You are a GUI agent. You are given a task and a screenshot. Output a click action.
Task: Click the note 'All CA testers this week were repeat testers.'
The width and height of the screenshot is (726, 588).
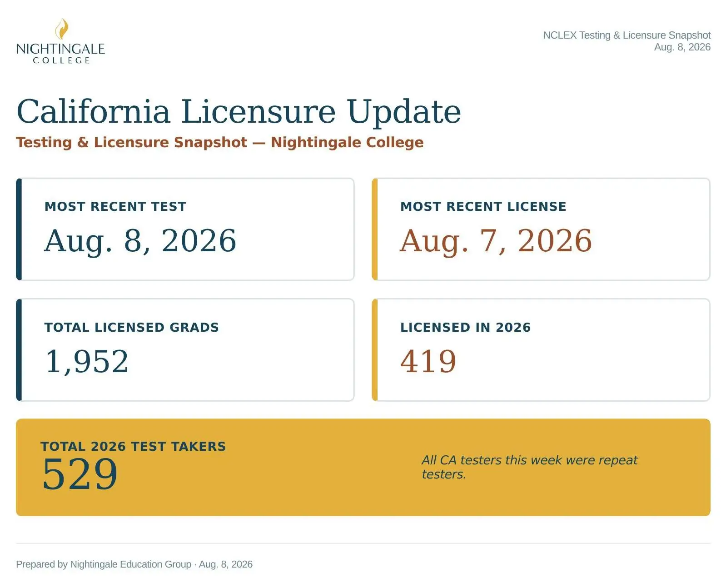pyautogui.click(x=529, y=467)
